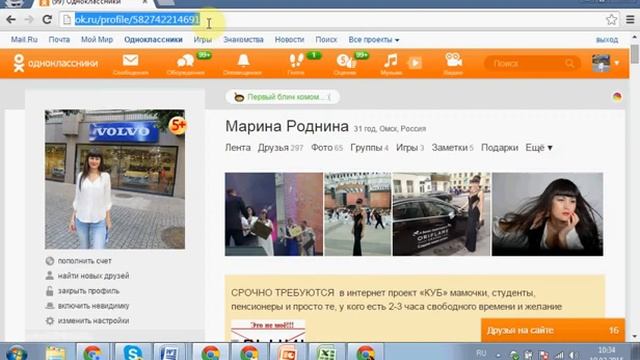Image resolution: width=640 pixels, height=360 pixels.
Task: Open PowerPoint from the taskbar
Action: pyautogui.click(x=288, y=352)
